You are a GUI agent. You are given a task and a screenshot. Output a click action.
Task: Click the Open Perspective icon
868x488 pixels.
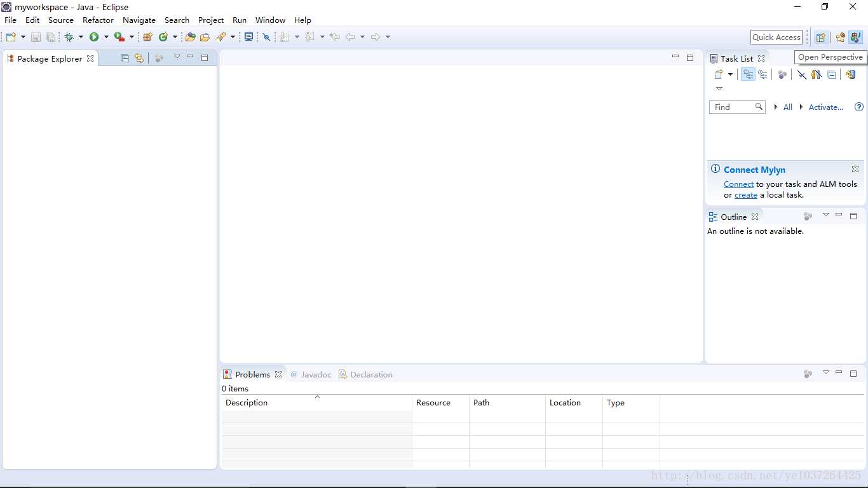tap(820, 37)
